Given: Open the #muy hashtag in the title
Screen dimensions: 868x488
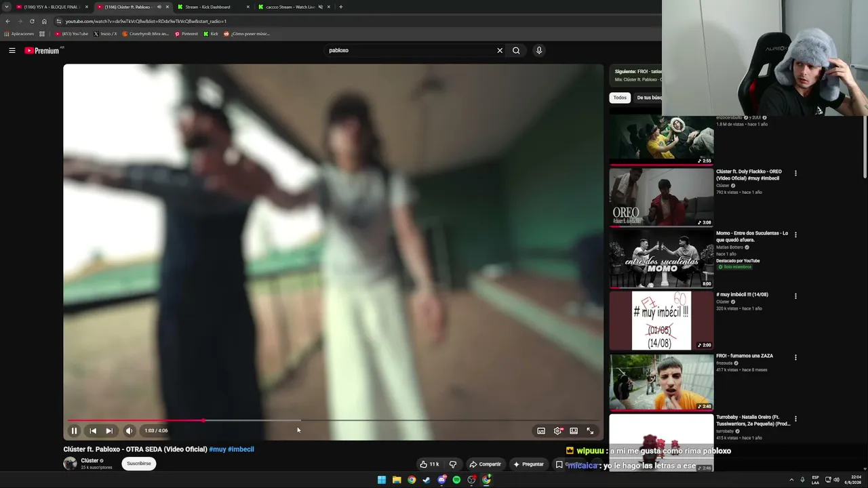Looking at the screenshot, I should 218,449.
